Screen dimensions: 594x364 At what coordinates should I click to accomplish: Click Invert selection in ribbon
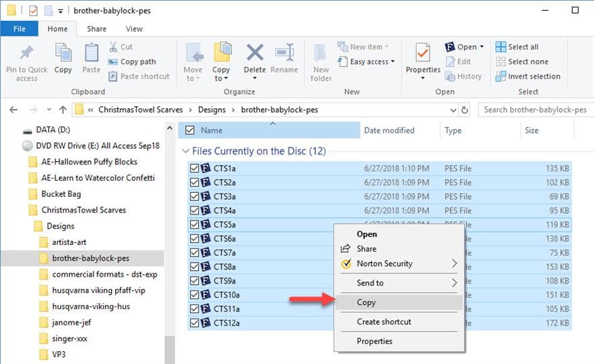[528, 76]
